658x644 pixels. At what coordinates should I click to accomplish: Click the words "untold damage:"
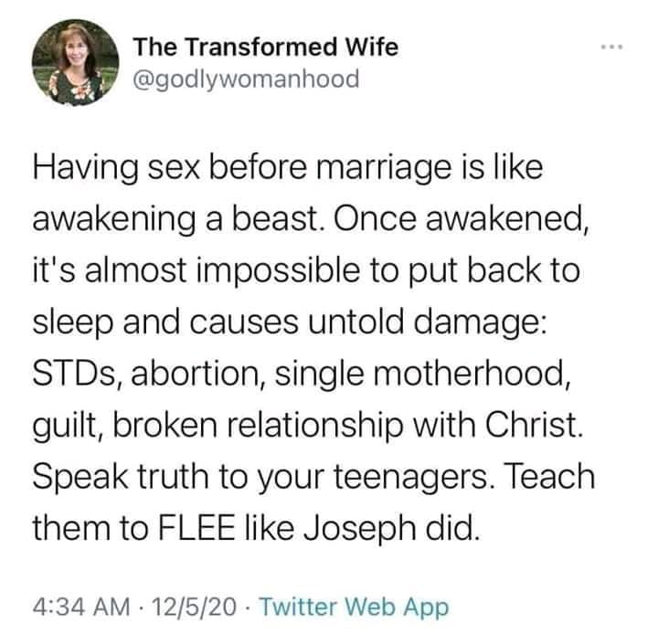[428, 322]
